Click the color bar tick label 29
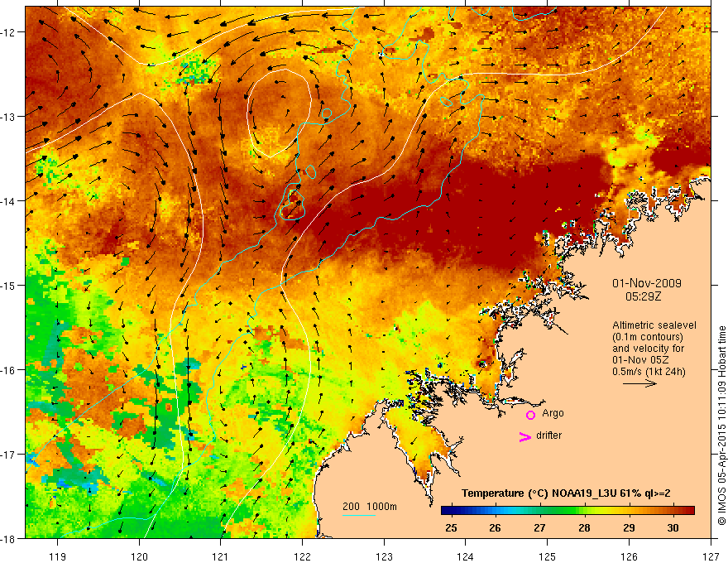The height and width of the screenshot is (563, 728). (x=629, y=527)
